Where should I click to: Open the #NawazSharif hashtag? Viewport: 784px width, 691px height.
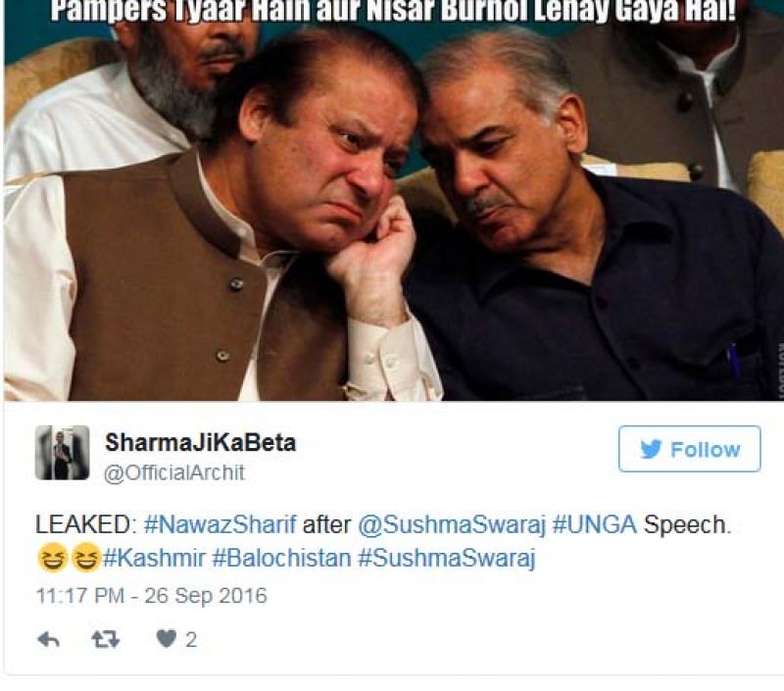click(x=220, y=525)
